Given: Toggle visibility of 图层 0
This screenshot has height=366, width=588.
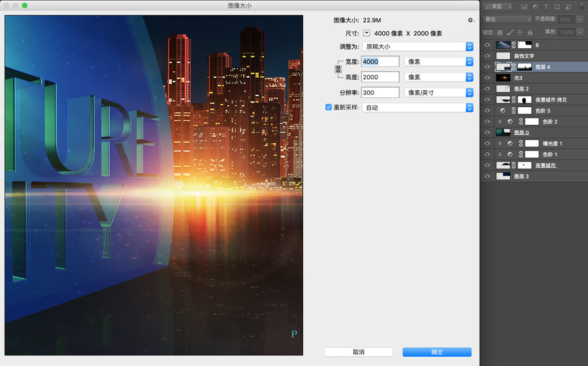Looking at the screenshot, I should click(x=487, y=133).
